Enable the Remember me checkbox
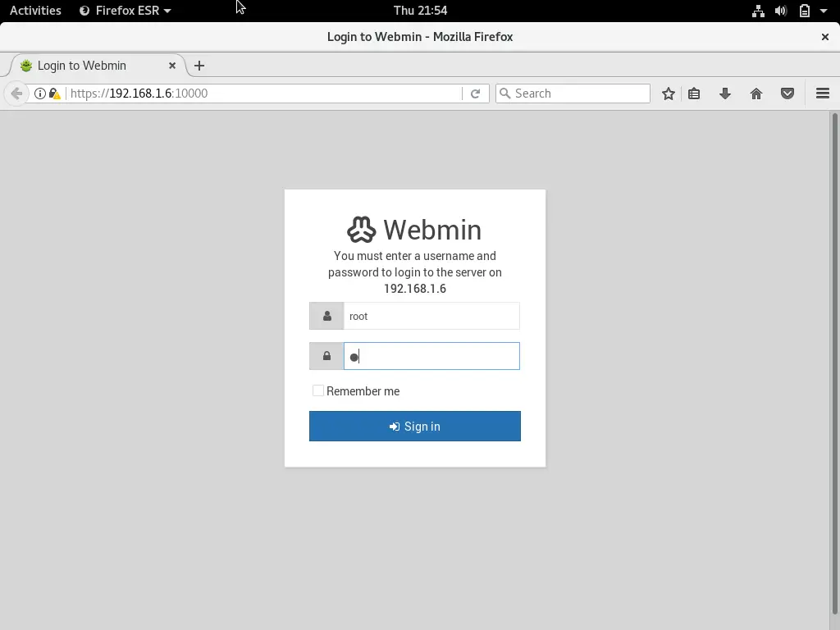Screen dimensions: 840x630 point(318,390)
